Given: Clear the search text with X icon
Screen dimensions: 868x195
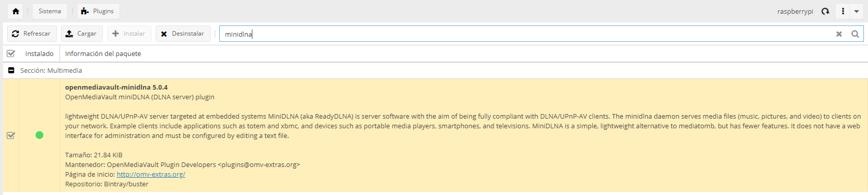Looking at the screenshot, I should (x=839, y=34).
